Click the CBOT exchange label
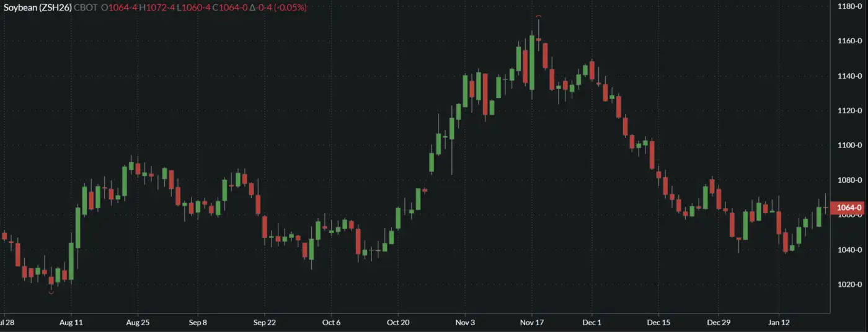The height and width of the screenshot is (332, 868). pyautogui.click(x=86, y=7)
